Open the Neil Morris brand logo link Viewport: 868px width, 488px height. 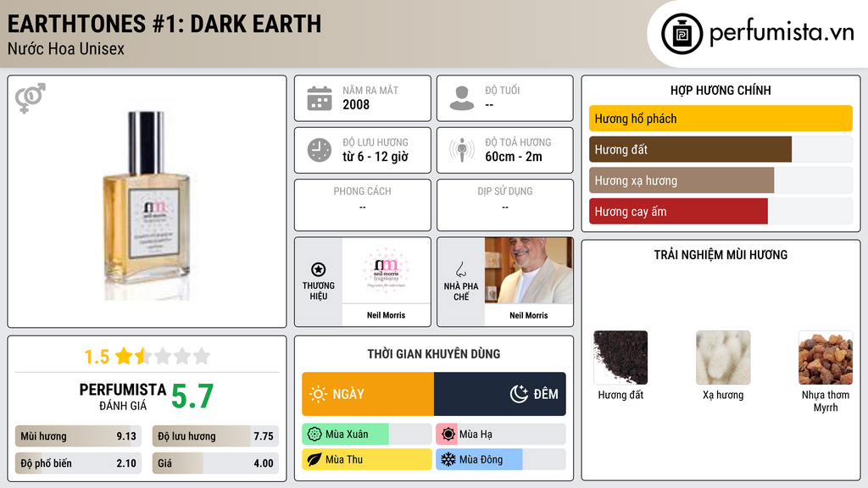coord(386,270)
